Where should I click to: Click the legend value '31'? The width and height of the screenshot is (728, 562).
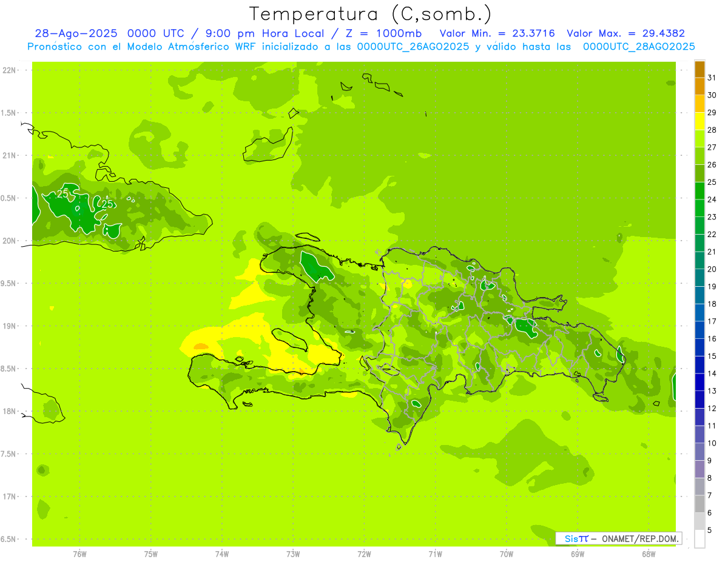(x=712, y=78)
